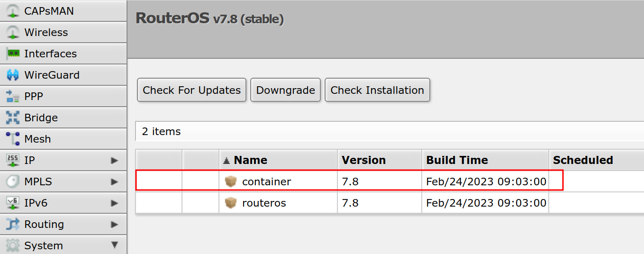Click the Bridge sidebar icon
644x254 pixels.
tap(13, 118)
